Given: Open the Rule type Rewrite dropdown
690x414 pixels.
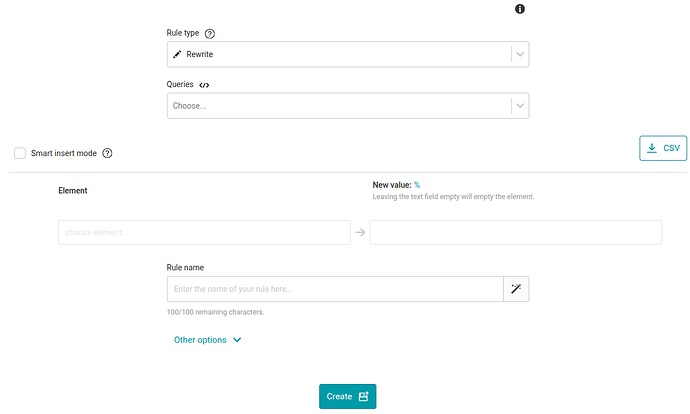Looking at the screenshot, I should tap(348, 54).
